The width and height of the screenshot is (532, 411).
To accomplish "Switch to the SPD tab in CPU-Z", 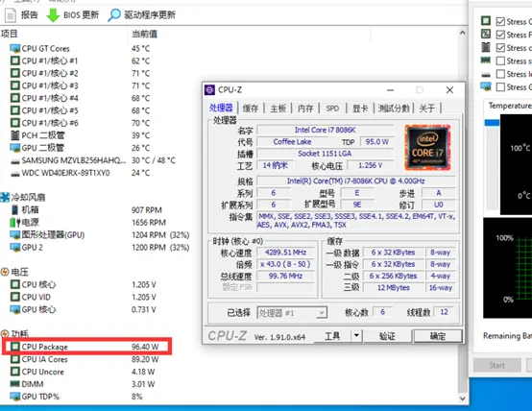I will point(332,109).
